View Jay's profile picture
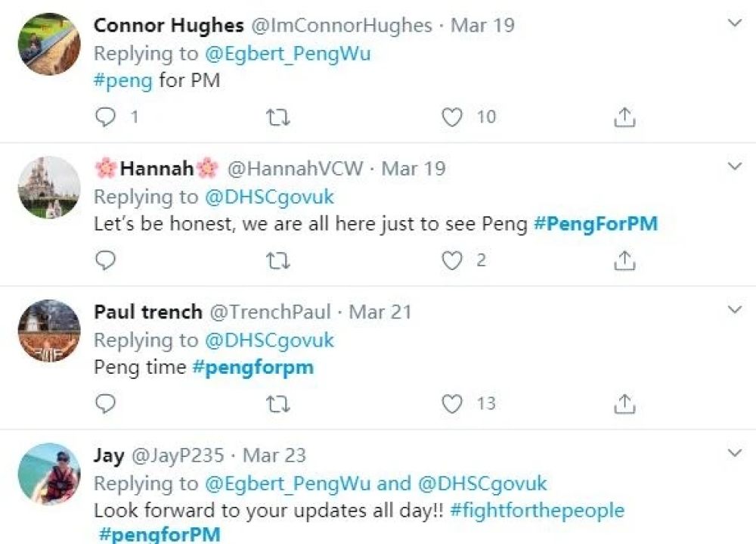 [x=49, y=474]
